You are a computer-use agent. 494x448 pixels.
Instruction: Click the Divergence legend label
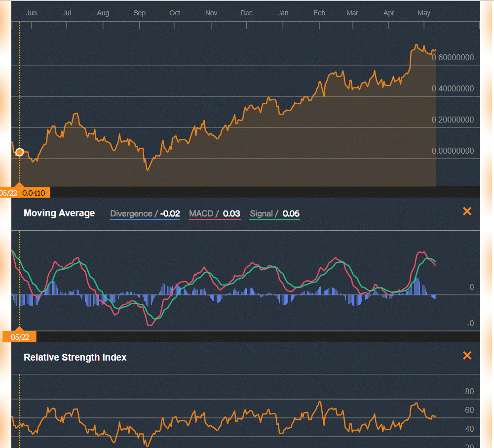tap(131, 214)
